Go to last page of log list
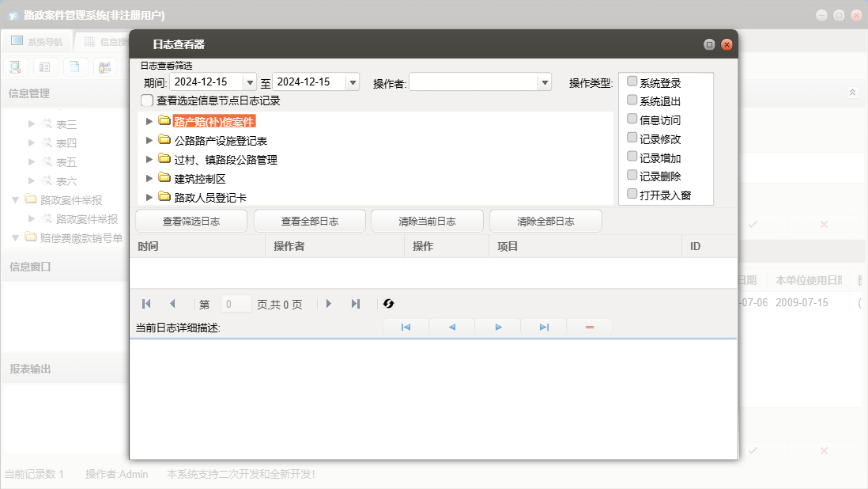The image size is (868, 489). pos(356,304)
